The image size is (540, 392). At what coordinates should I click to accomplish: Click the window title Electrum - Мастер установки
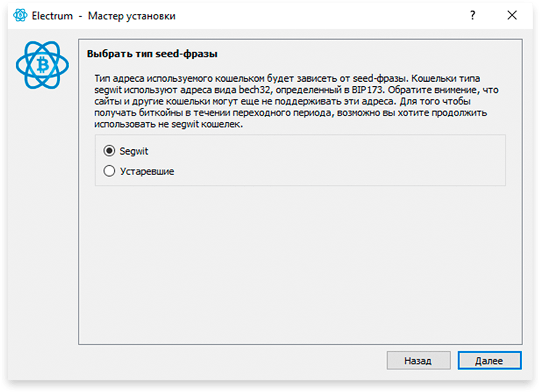pyautogui.click(x=104, y=16)
